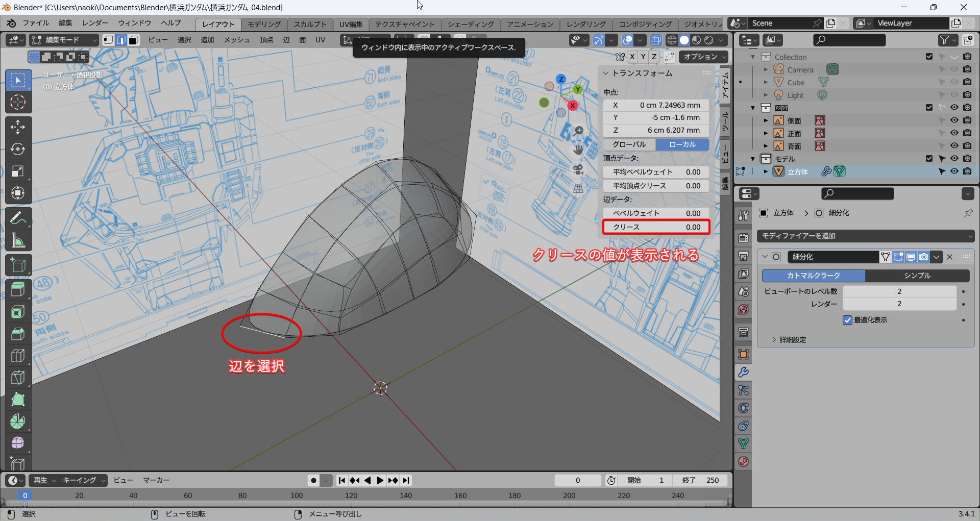Viewport: 980px width, 521px height.
Task: Jump to timeline start frame
Action: (x=342, y=480)
